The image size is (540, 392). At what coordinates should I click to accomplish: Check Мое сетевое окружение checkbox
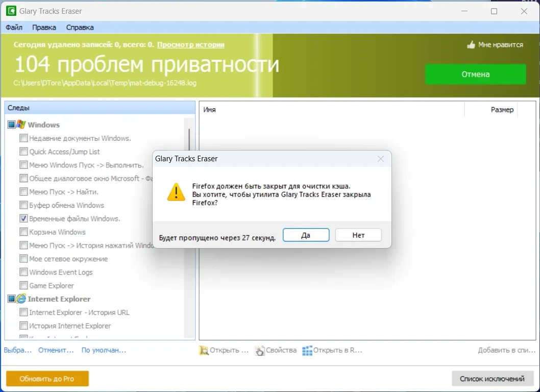(x=23, y=259)
